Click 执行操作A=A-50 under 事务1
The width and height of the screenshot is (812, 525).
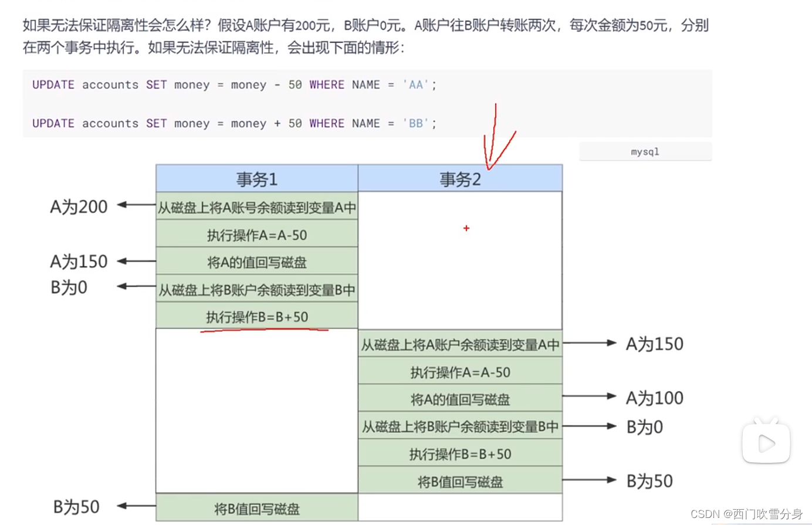[x=257, y=235]
